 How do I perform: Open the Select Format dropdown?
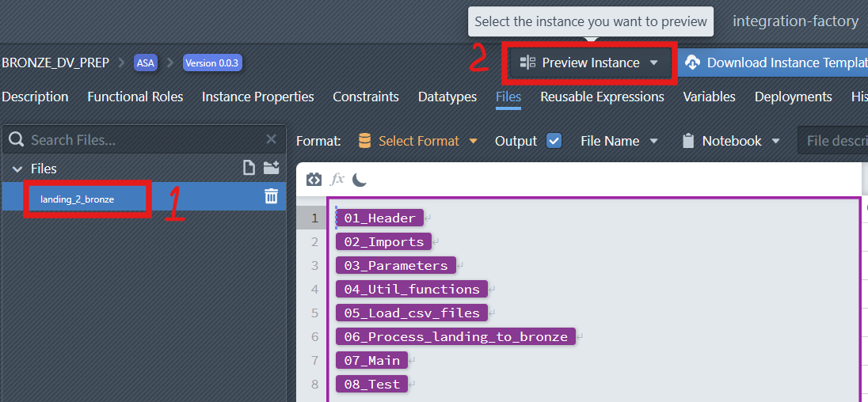tap(428, 141)
